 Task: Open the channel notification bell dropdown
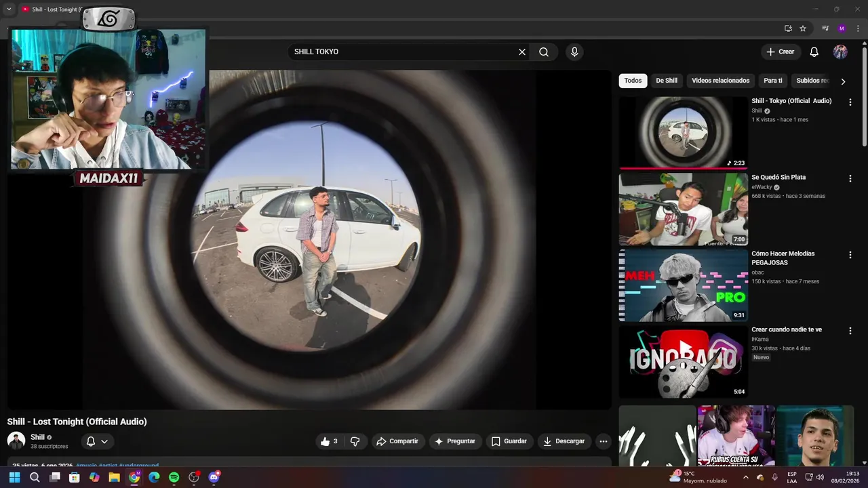point(97,441)
